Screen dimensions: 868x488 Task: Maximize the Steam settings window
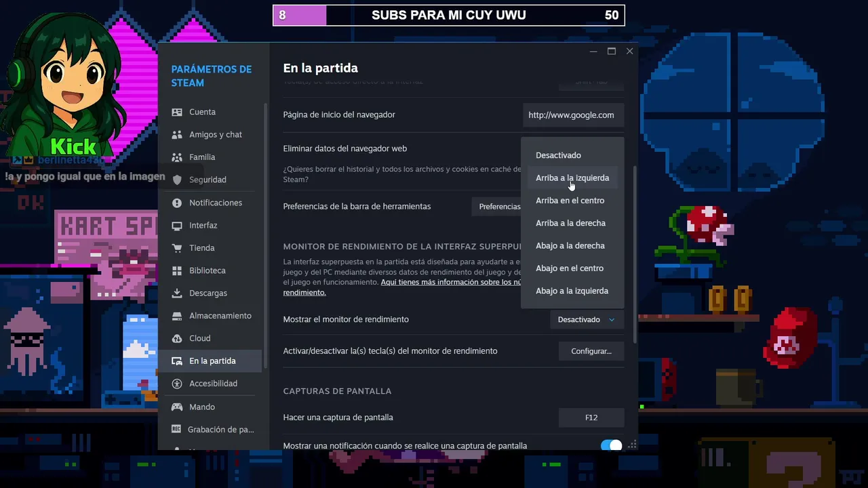coord(612,52)
